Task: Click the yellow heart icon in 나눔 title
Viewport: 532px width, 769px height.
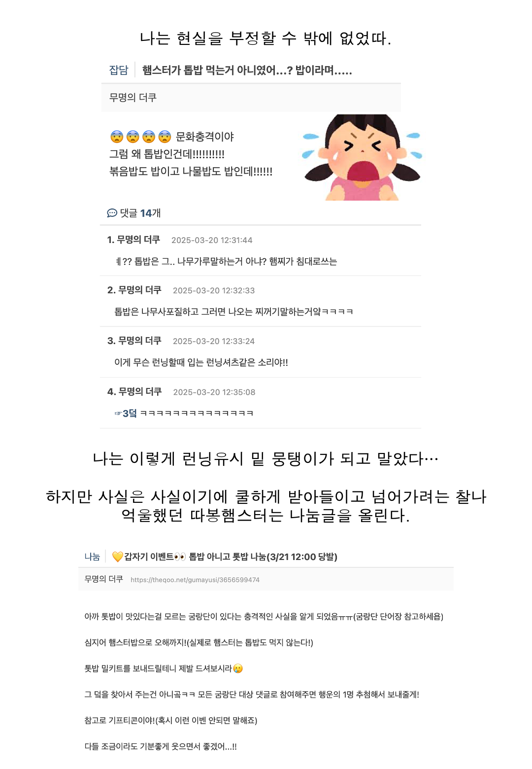Action: (x=118, y=557)
